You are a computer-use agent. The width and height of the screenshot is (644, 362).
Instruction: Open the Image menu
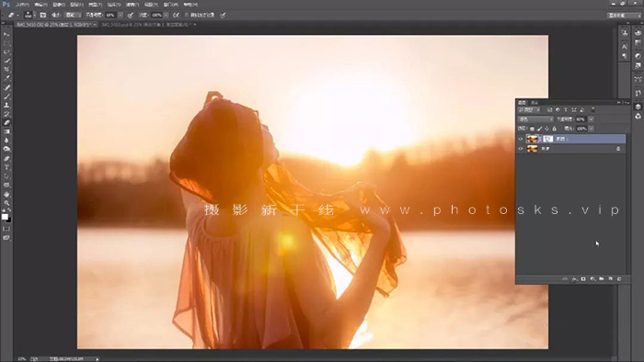point(59,5)
